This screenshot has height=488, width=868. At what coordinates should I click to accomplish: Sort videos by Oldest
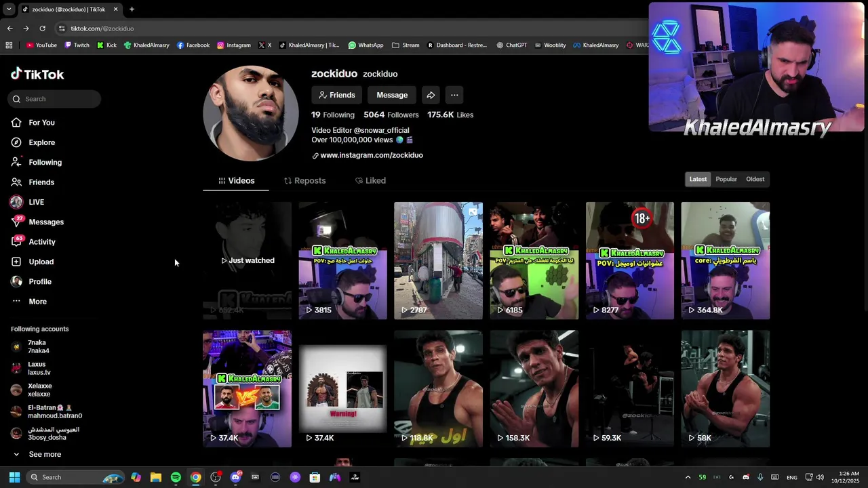click(755, 179)
